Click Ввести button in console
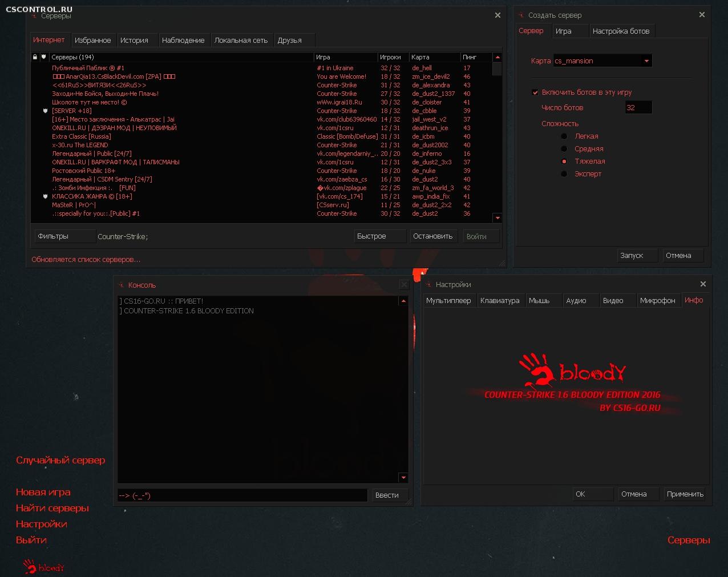The height and width of the screenshot is (577, 728). [390, 495]
